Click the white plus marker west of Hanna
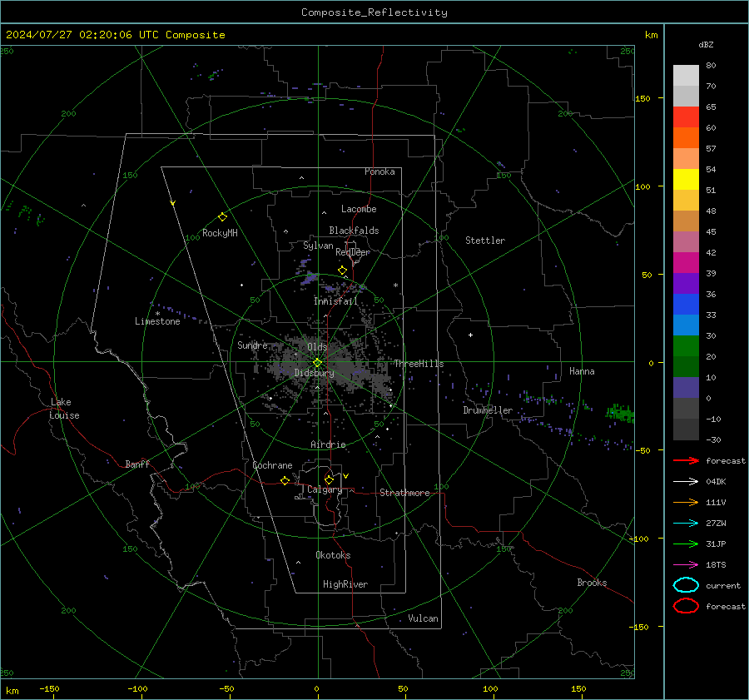The width and height of the screenshot is (749, 700). tap(470, 335)
